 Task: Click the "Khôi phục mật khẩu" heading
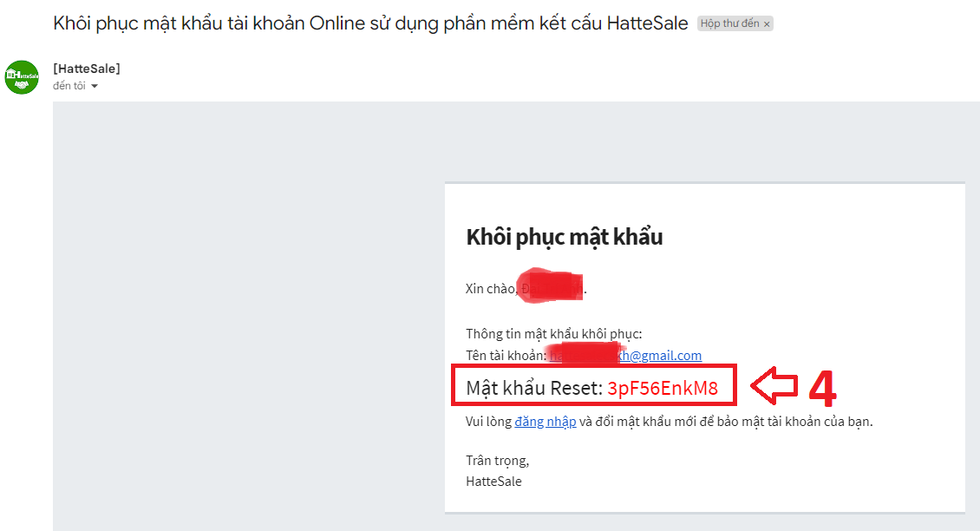point(565,237)
